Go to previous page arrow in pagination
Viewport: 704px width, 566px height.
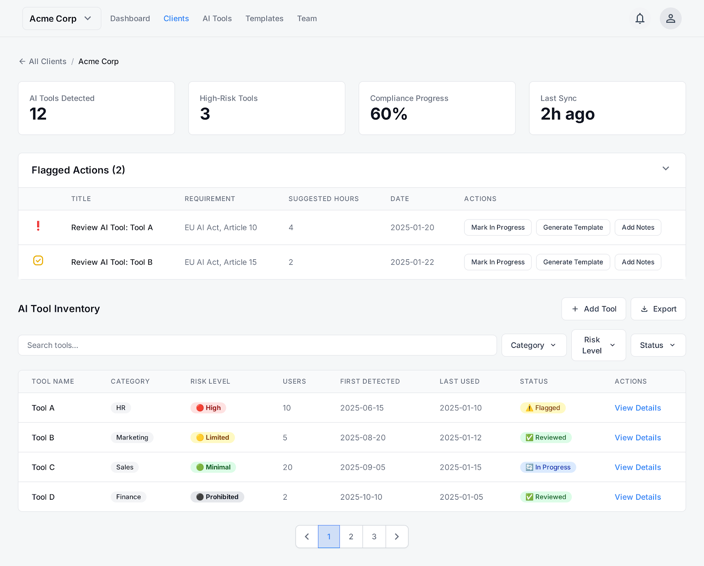pyautogui.click(x=307, y=537)
